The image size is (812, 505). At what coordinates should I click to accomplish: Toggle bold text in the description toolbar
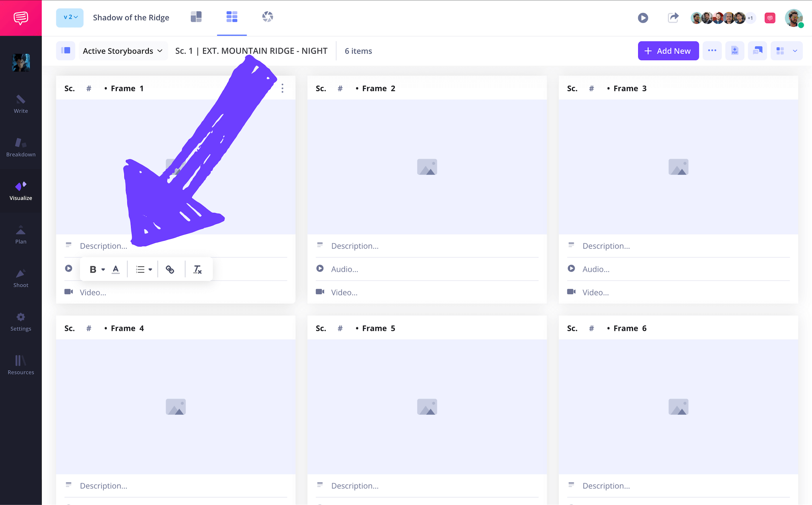point(93,269)
